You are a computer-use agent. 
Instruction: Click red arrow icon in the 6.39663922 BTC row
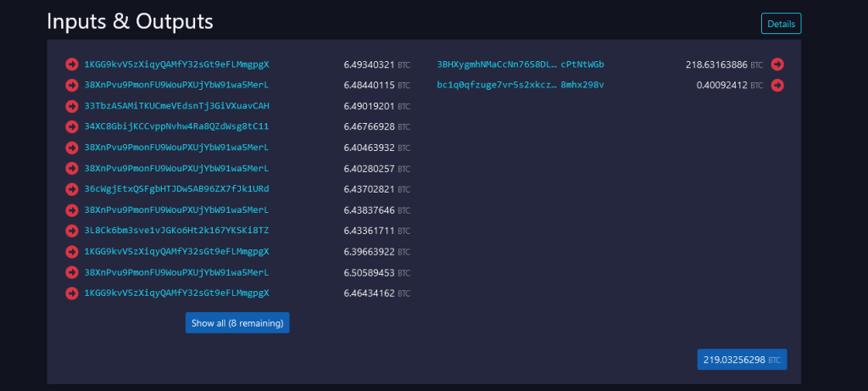72,251
